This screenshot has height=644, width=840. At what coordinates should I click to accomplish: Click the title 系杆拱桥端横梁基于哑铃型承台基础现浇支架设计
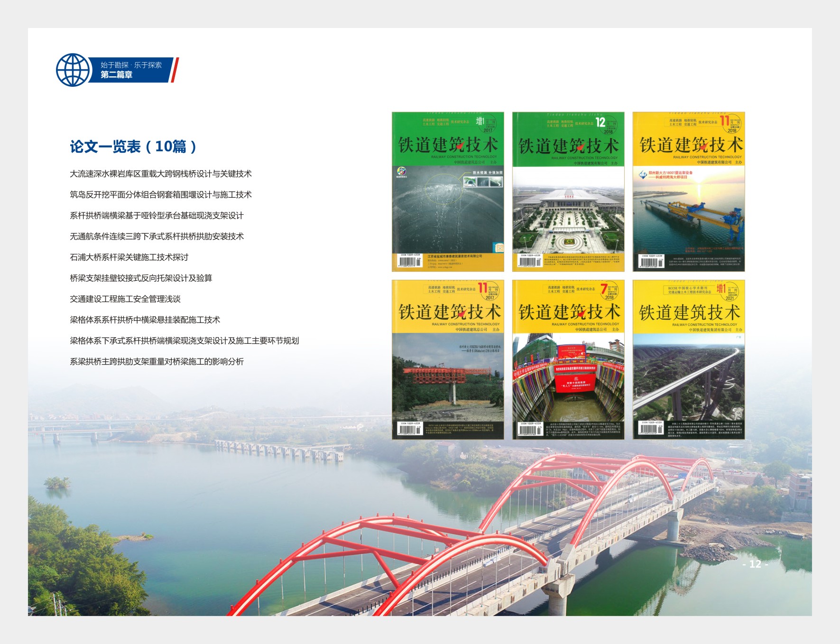[x=157, y=216]
